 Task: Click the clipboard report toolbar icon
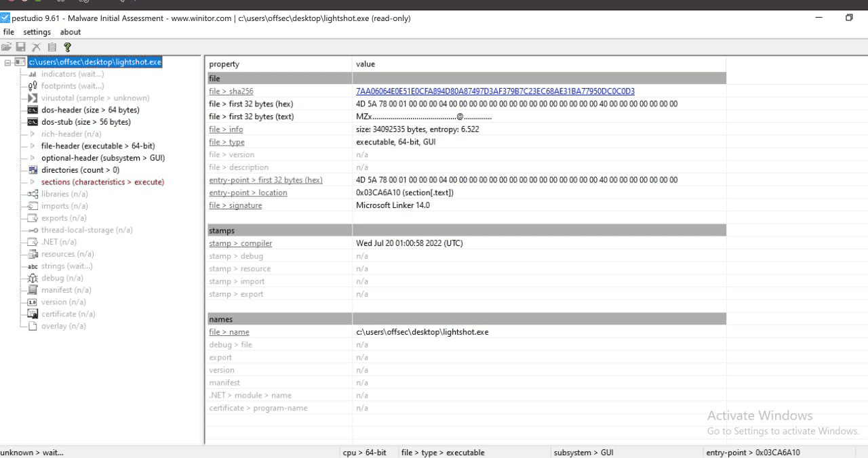coord(52,47)
